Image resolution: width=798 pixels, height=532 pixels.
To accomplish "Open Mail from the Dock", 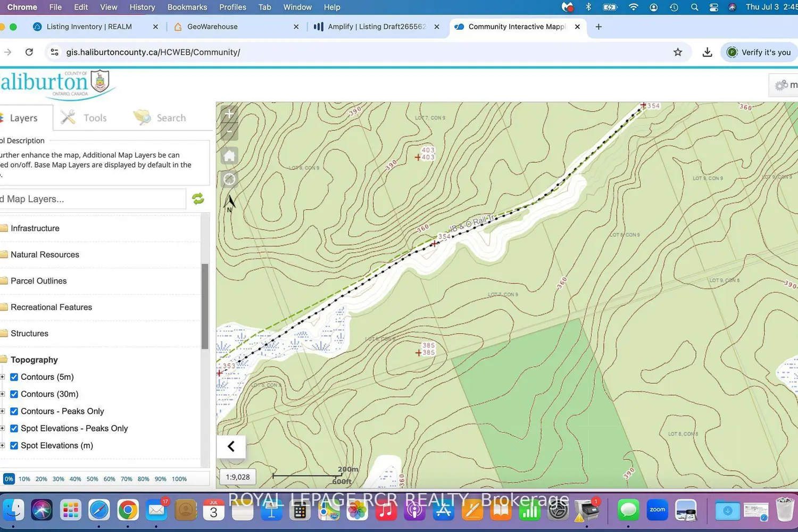I will (156, 510).
